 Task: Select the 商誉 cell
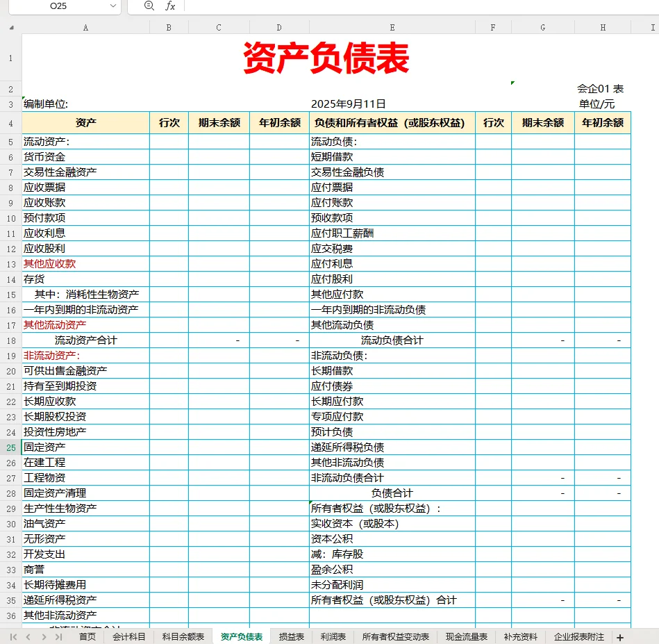85,570
